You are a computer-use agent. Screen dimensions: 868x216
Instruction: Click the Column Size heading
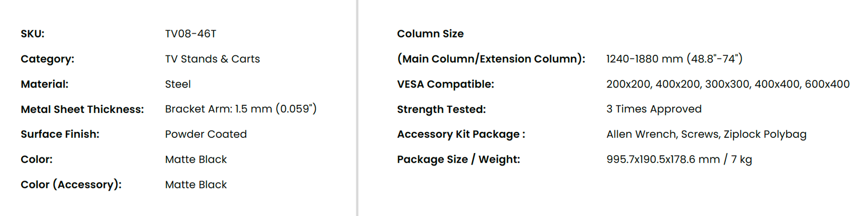tap(430, 34)
